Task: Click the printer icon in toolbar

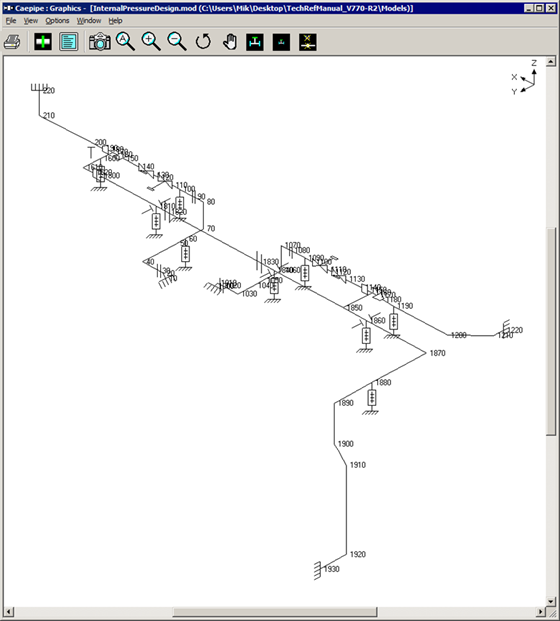Action: click(12, 42)
